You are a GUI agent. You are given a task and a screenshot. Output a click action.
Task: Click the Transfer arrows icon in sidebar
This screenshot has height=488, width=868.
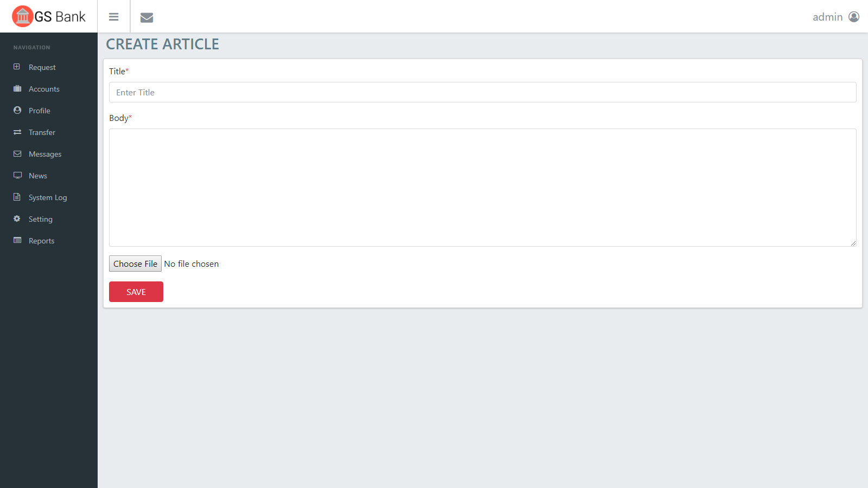(17, 132)
